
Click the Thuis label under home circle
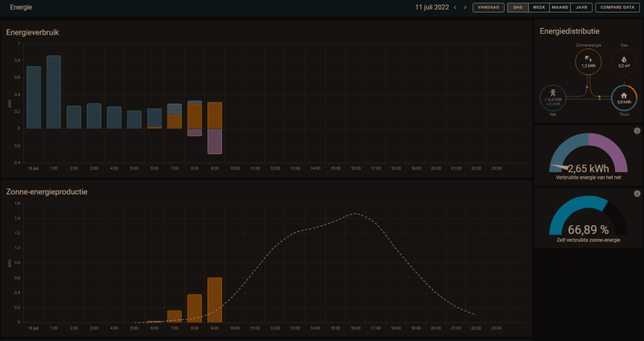[x=625, y=114]
